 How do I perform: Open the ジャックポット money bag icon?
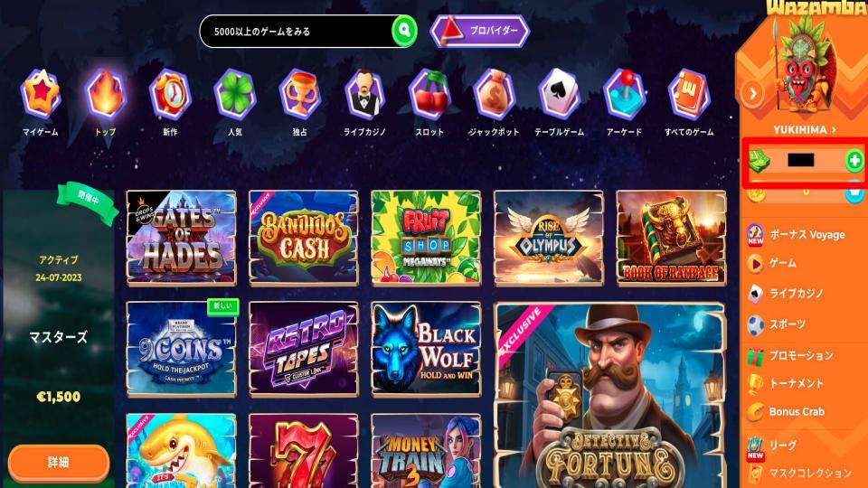(495, 93)
